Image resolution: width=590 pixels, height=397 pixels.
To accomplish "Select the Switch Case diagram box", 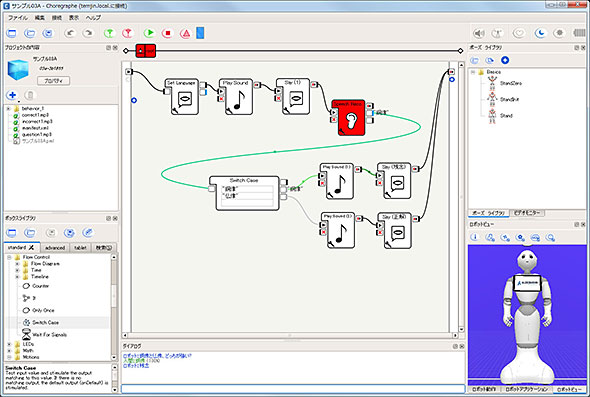I will pos(247,193).
